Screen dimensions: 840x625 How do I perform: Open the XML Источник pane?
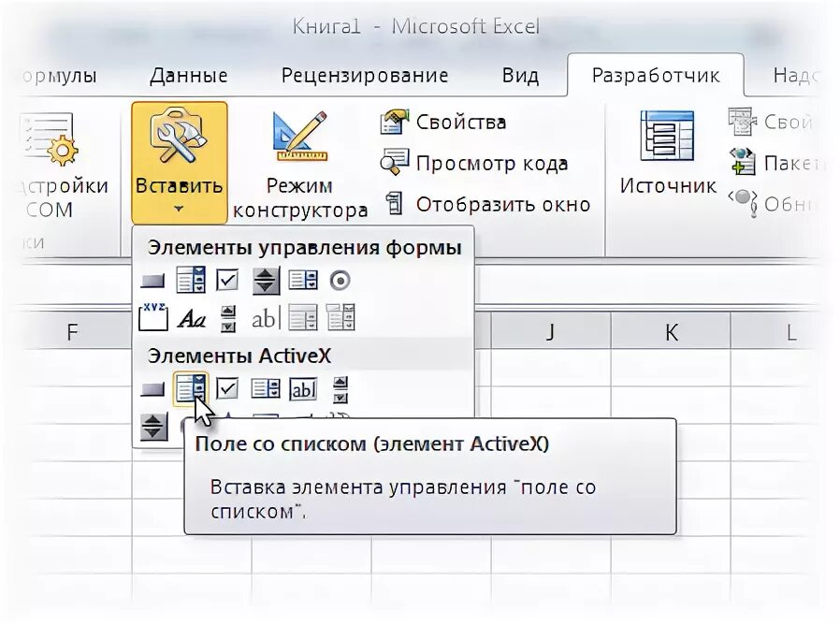pyautogui.click(x=668, y=154)
